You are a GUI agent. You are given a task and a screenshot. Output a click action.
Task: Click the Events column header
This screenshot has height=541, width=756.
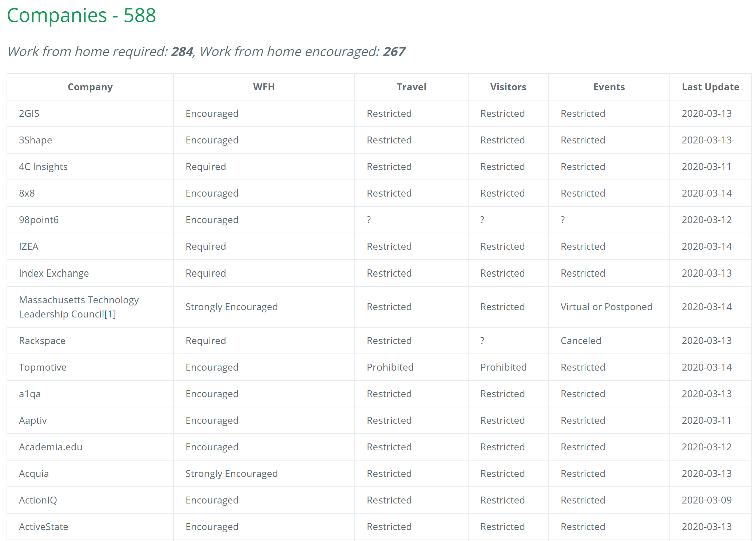[609, 87]
